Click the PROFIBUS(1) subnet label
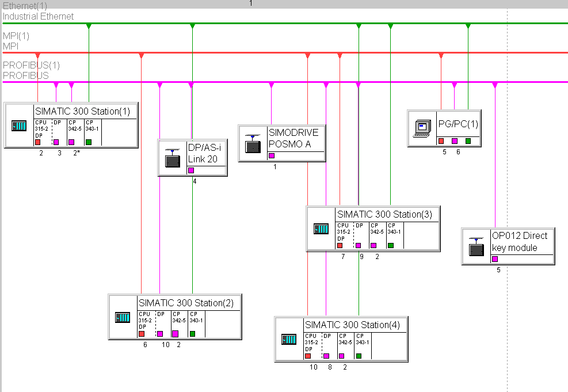Image resolution: width=568 pixels, height=392 pixels. tap(31, 65)
